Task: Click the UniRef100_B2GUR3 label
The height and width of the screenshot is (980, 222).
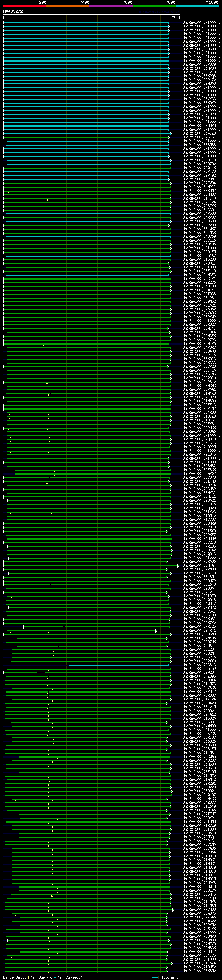Action: tap(199, 125)
